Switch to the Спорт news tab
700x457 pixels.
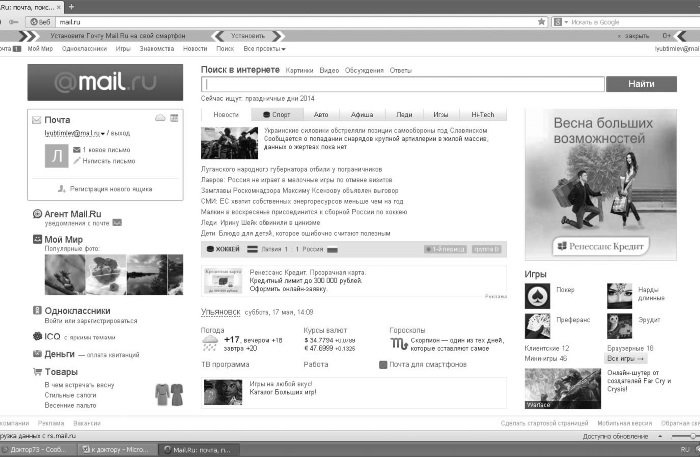277,115
